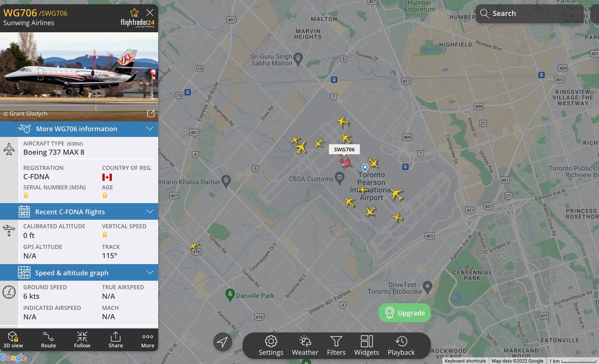Open the Filters panel
The height and width of the screenshot is (364, 599).
click(336, 346)
